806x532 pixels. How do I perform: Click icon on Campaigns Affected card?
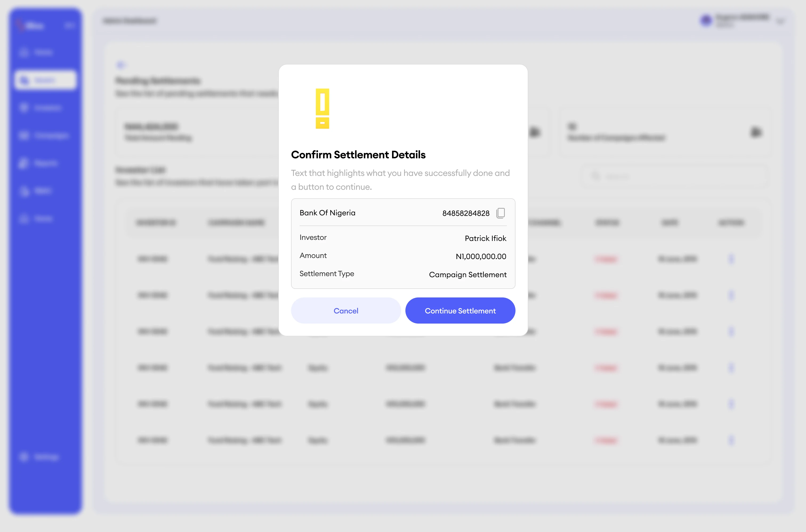(756, 132)
